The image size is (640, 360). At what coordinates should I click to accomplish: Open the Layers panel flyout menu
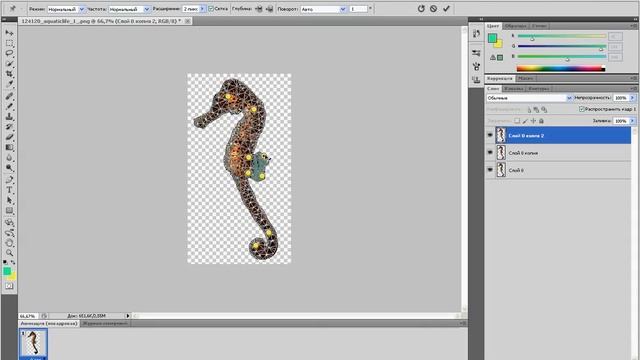point(633,88)
